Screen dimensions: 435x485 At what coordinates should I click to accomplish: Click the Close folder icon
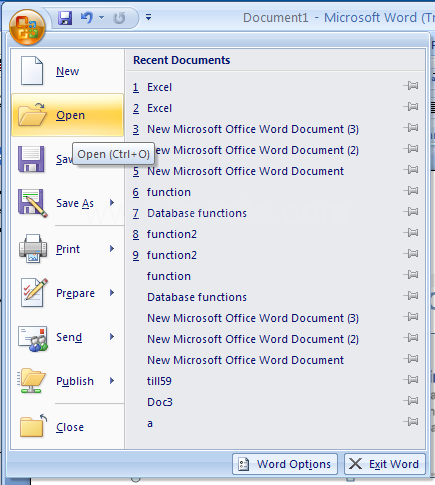tap(33, 425)
